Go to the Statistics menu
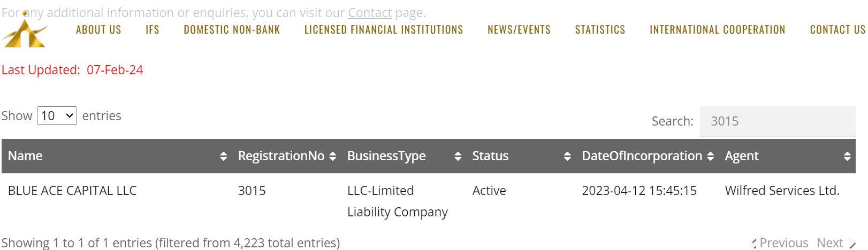 click(600, 30)
